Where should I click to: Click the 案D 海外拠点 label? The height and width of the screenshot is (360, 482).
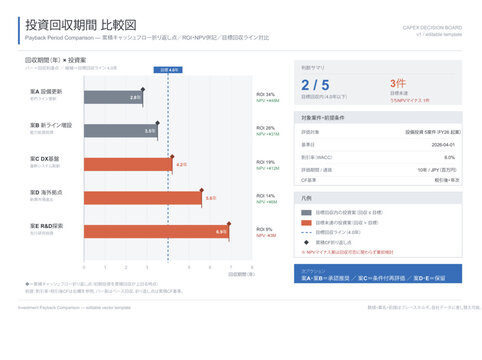click(x=46, y=192)
